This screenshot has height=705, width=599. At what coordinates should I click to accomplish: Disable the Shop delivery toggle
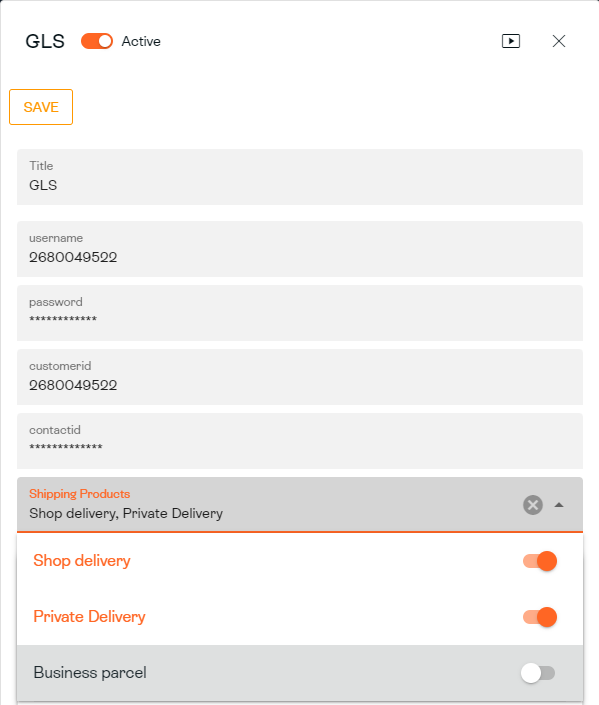(x=540, y=561)
